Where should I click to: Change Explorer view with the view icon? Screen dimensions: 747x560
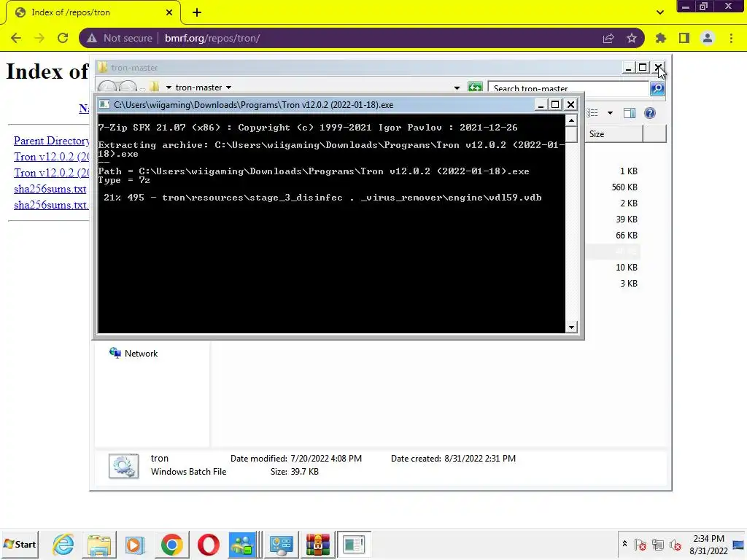pos(592,113)
